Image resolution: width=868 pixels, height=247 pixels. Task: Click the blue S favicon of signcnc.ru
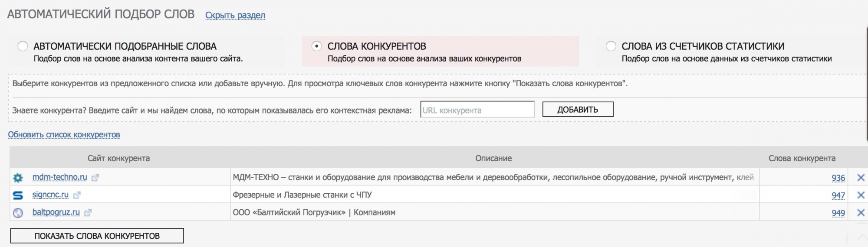tap(18, 195)
